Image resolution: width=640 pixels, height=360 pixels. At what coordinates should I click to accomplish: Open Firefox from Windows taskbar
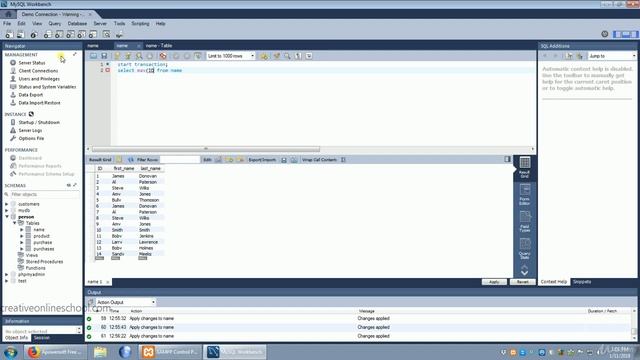click(55, 352)
